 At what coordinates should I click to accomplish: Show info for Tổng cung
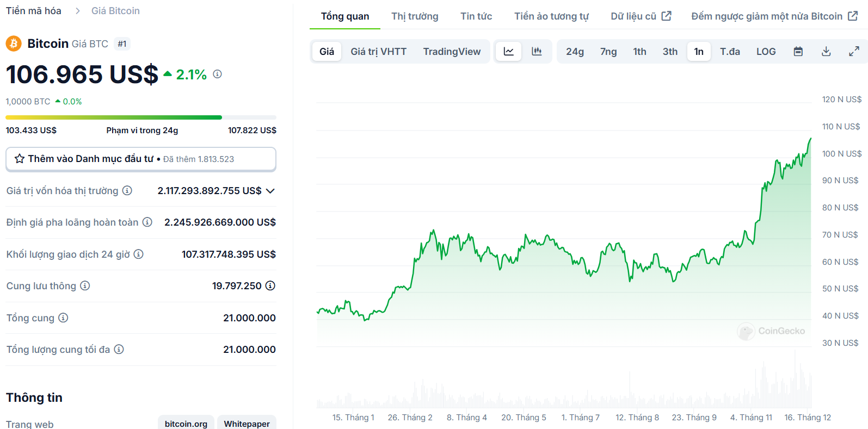click(63, 318)
